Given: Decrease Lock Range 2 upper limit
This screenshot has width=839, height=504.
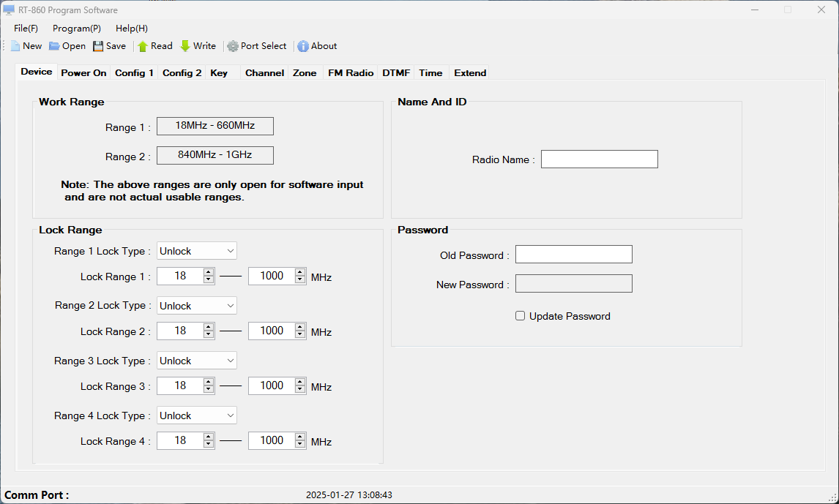Looking at the screenshot, I should coord(300,334).
